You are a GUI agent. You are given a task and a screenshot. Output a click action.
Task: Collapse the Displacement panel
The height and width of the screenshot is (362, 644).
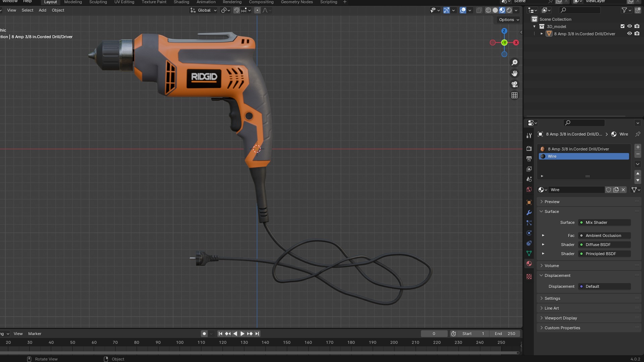(557, 276)
